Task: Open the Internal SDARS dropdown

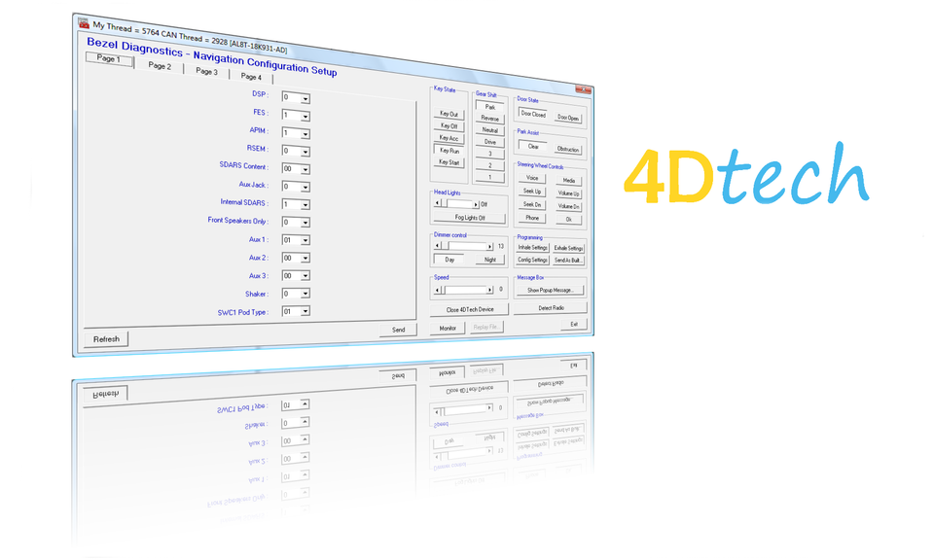Action: 307,203
